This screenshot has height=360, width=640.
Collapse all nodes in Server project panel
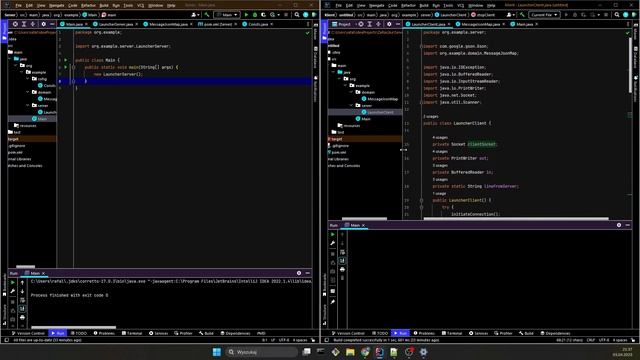[x=33, y=24]
